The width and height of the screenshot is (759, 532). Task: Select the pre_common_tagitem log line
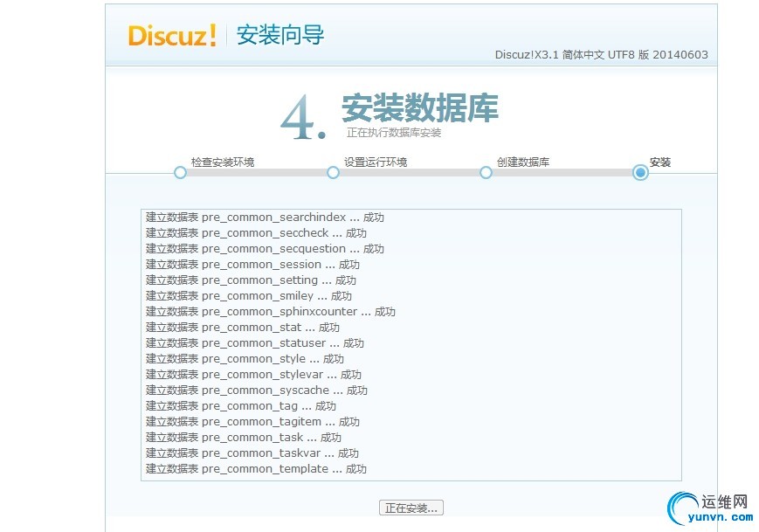tap(252, 422)
